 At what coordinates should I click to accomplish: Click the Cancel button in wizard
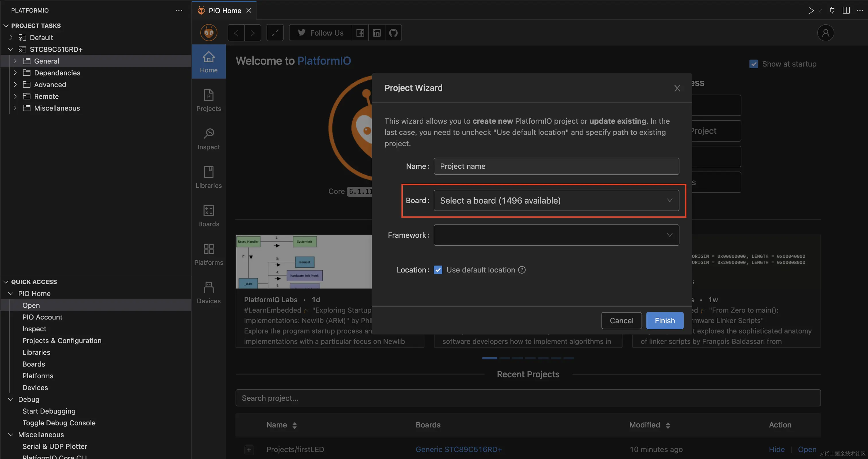(x=621, y=320)
